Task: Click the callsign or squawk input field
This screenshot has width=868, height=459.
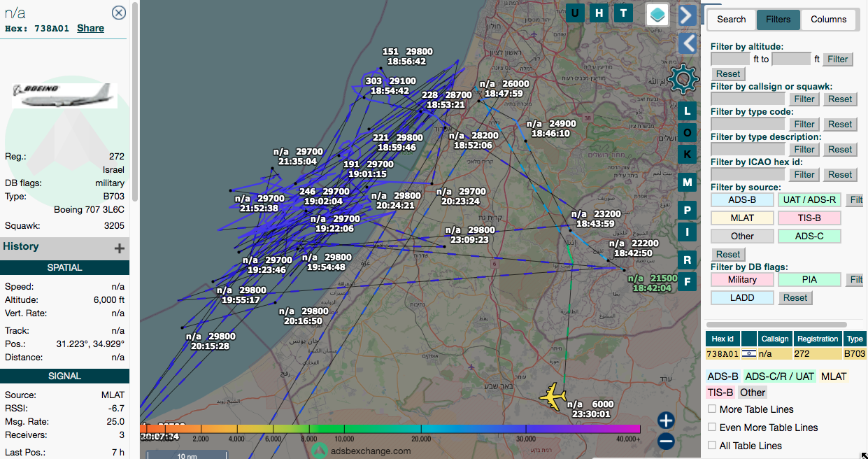Action: pyautogui.click(x=748, y=99)
